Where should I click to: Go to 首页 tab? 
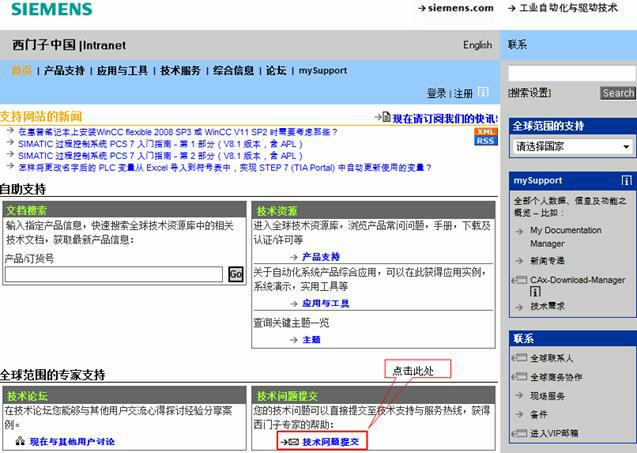22,70
